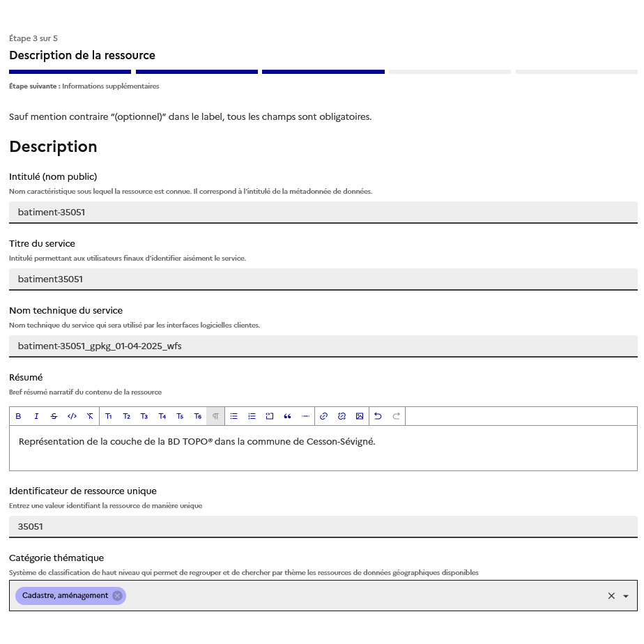Clear all selected thematic categories
Viewport: 644px width, 644px height.
pyautogui.click(x=611, y=596)
